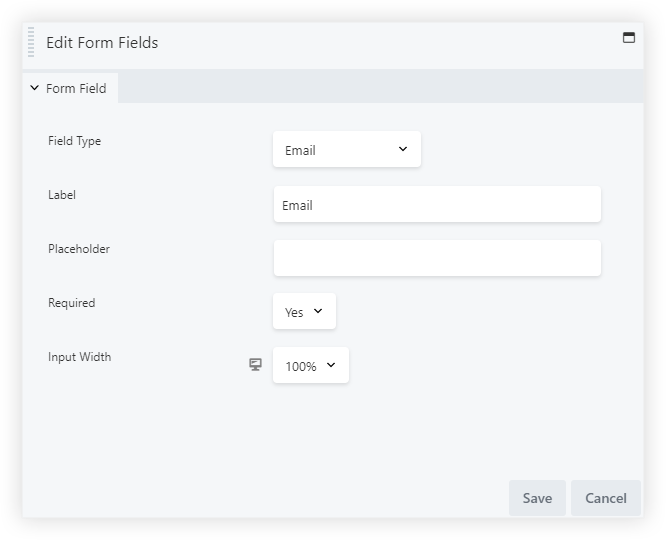The image size is (666, 540).
Task: Switch to the Form Field tab
Action: [x=75, y=88]
